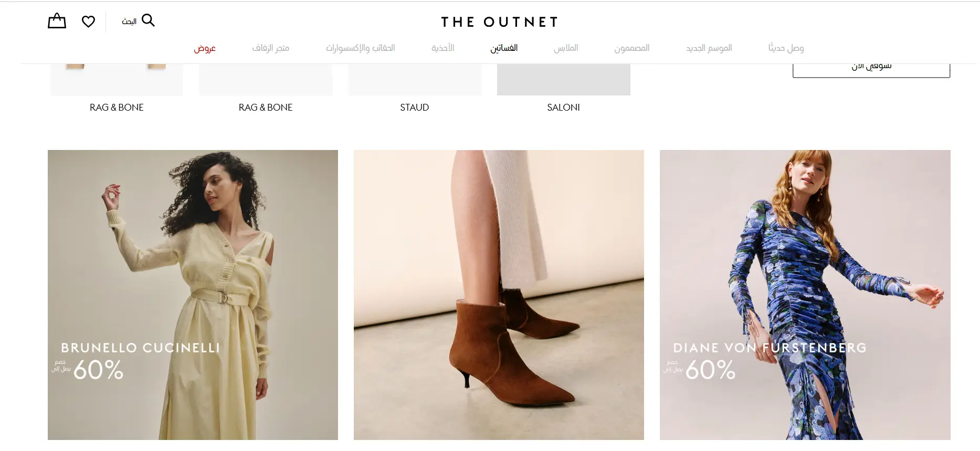This screenshot has width=980, height=451.
Task: Open the وصل حديثًا new arrivals menu
Action: click(x=786, y=48)
